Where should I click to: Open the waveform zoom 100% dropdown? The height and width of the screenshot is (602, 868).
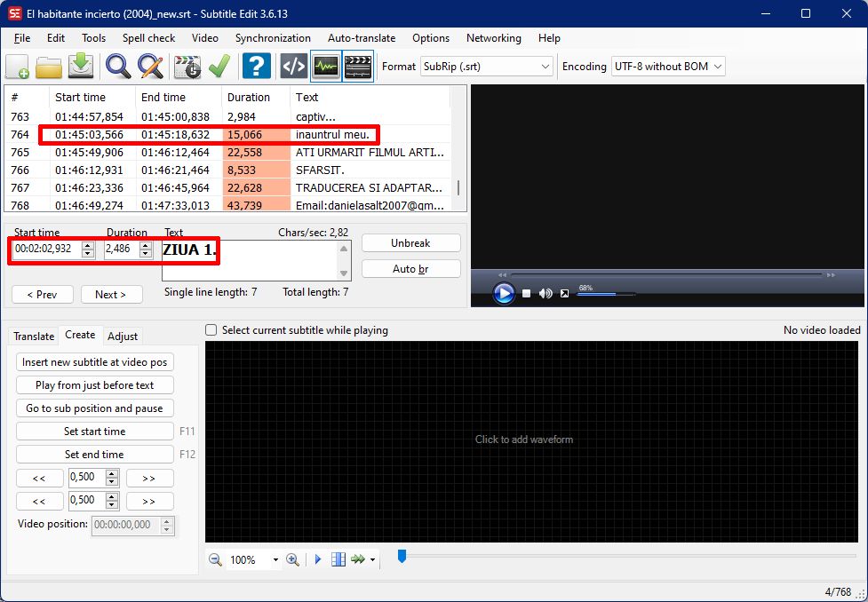click(275, 560)
